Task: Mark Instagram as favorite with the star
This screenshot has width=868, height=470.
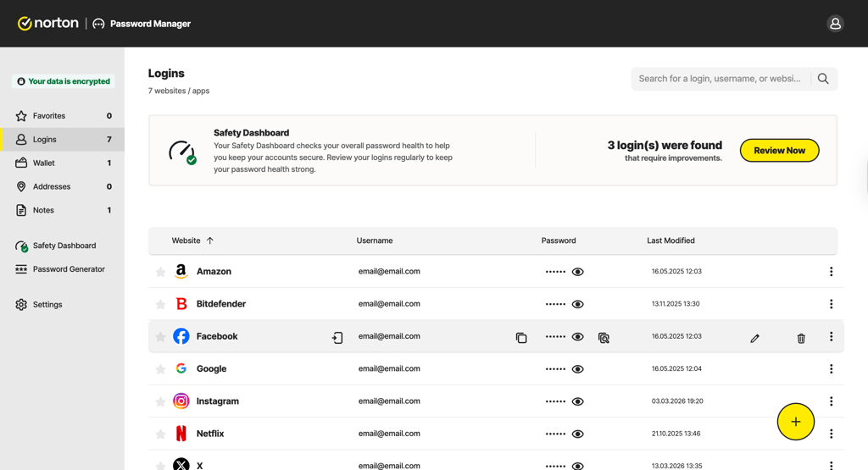Action: pos(160,401)
